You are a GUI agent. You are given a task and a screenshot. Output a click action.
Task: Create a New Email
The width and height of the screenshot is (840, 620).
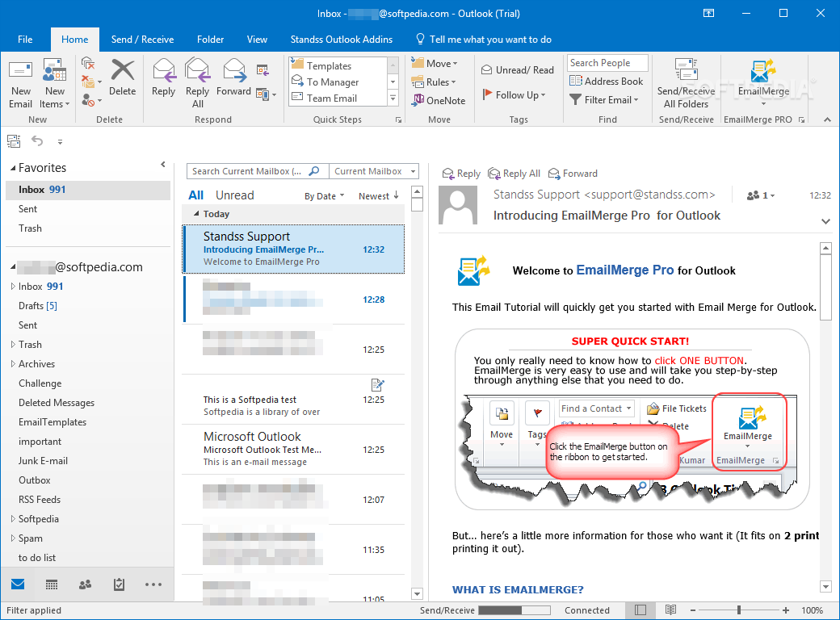point(20,83)
